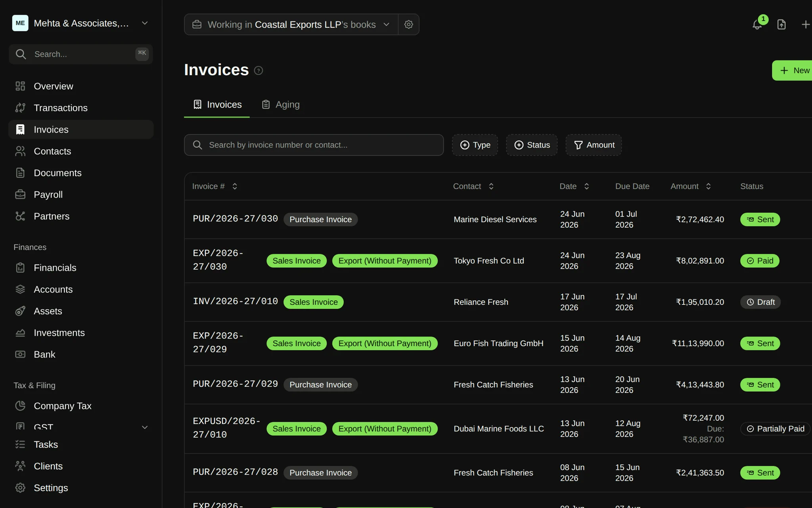
Task: Go to Invoices in sidebar navigation
Action: pyautogui.click(x=81, y=129)
